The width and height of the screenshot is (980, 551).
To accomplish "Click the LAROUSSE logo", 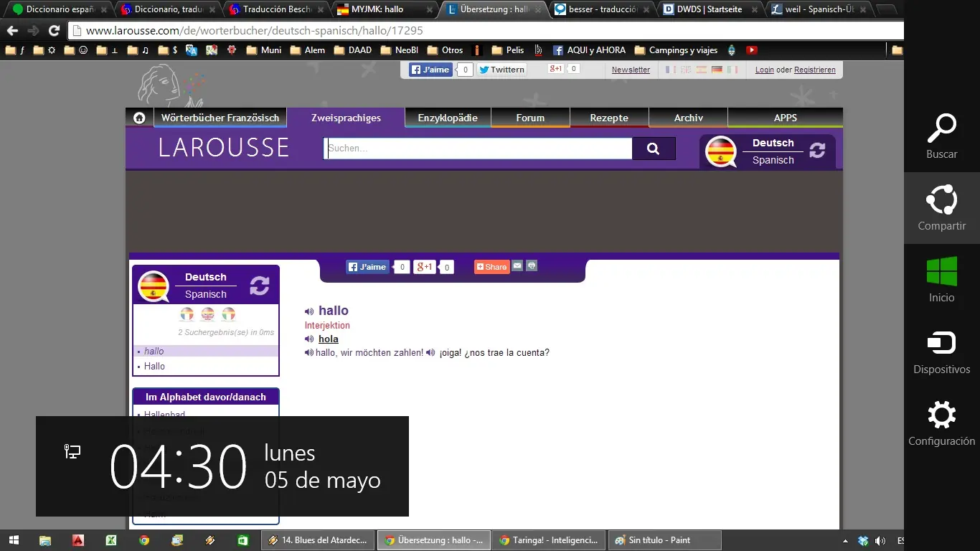I will 223,148.
